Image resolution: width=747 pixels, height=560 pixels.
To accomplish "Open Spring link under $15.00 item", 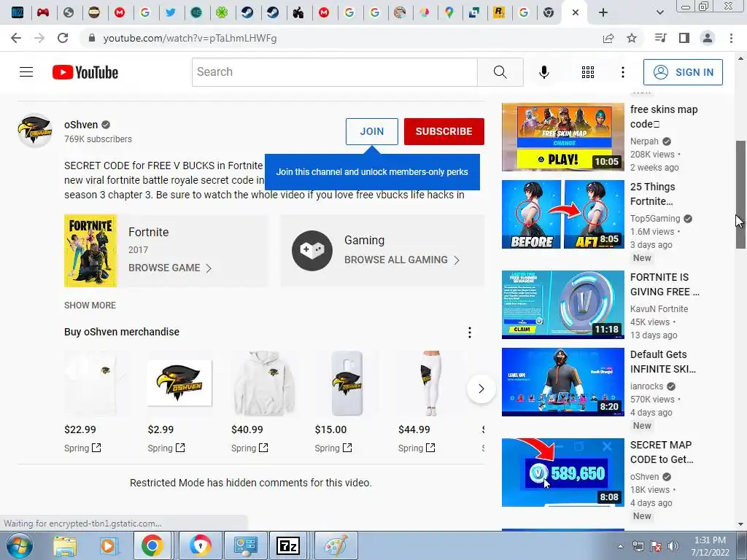I will coord(333,448).
